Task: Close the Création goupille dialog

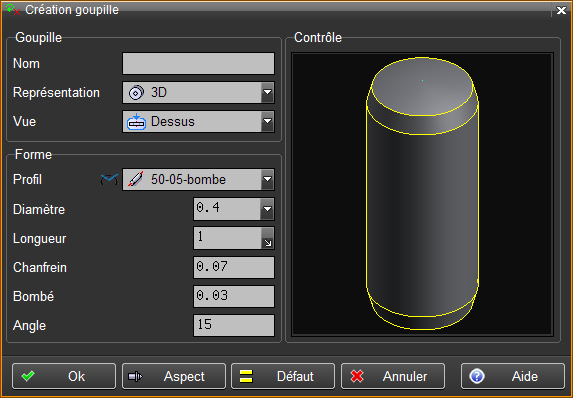Action: (561, 10)
